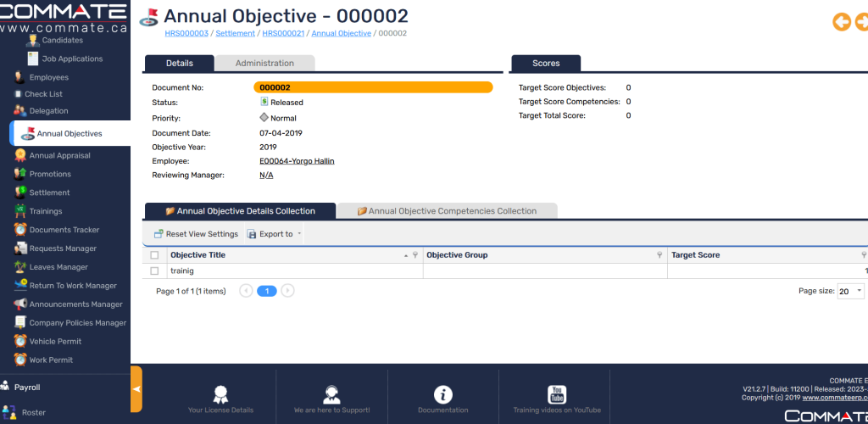Click the Documentation info icon
868x424 pixels.
coord(442,394)
